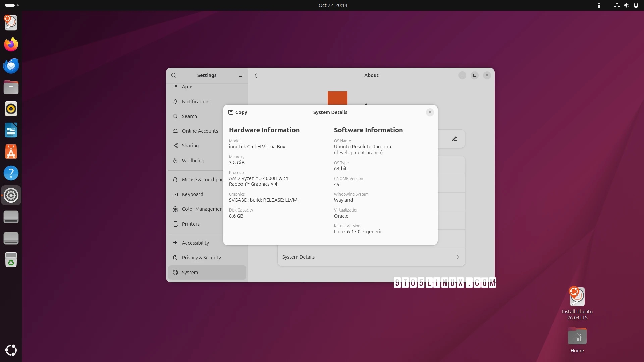The height and width of the screenshot is (362, 644).
Task: Open the accessibility menu in the top bar
Action: coord(599,5)
